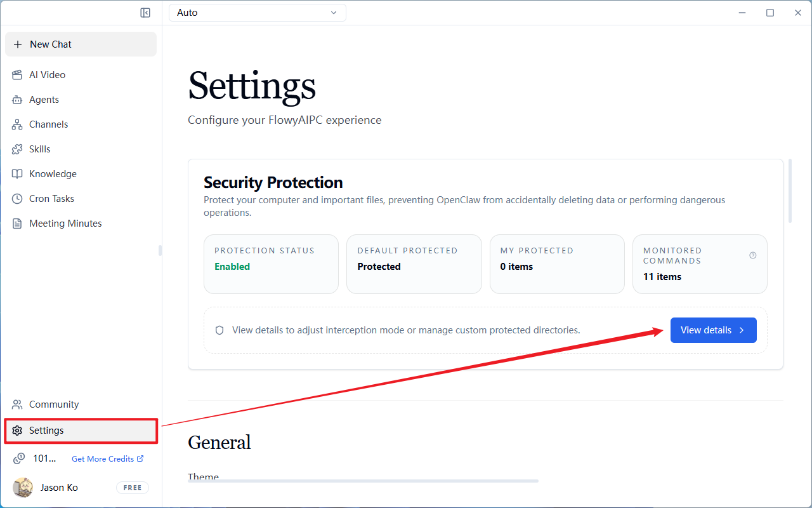Click the View details button
Viewport: 812px width, 508px height.
pyautogui.click(x=713, y=330)
